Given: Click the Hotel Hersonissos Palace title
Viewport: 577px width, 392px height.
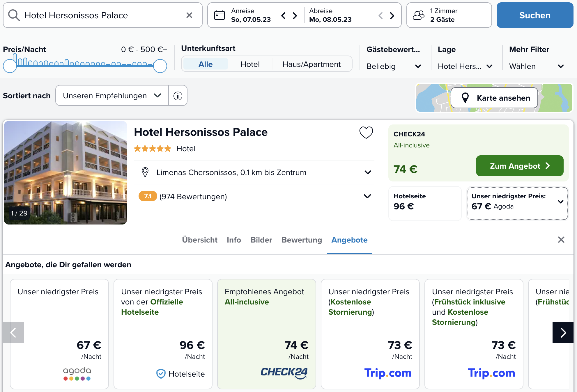Looking at the screenshot, I should click(201, 132).
